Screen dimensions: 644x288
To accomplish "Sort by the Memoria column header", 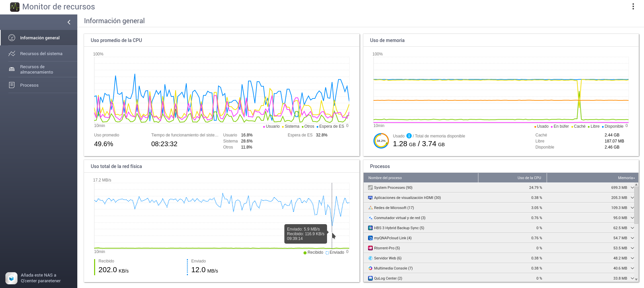I will [x=626, y=178].
